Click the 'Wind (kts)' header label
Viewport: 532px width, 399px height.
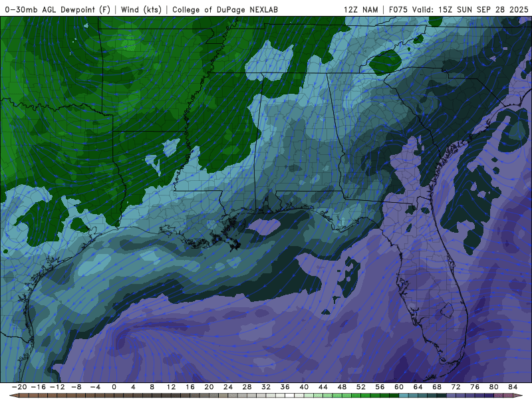coord(141,10)
